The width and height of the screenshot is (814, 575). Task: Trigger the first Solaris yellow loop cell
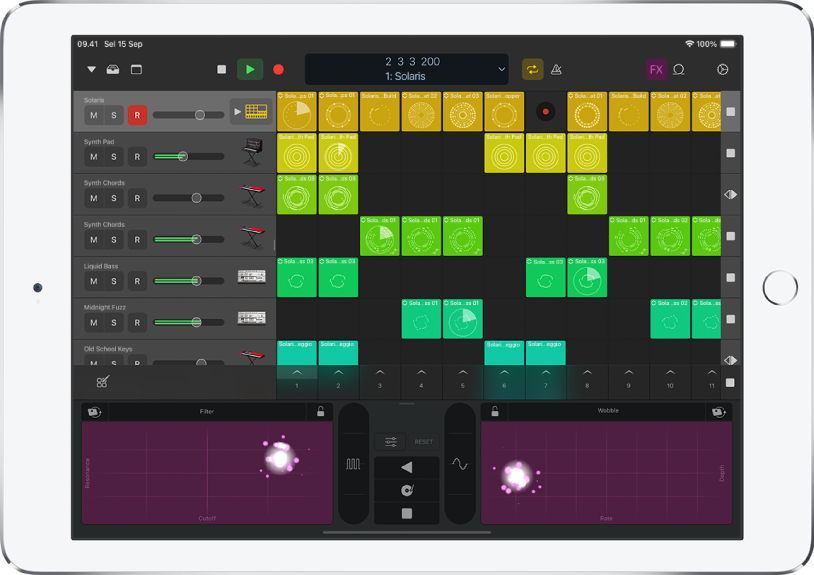pyautogui.click(x=296, y=112)
